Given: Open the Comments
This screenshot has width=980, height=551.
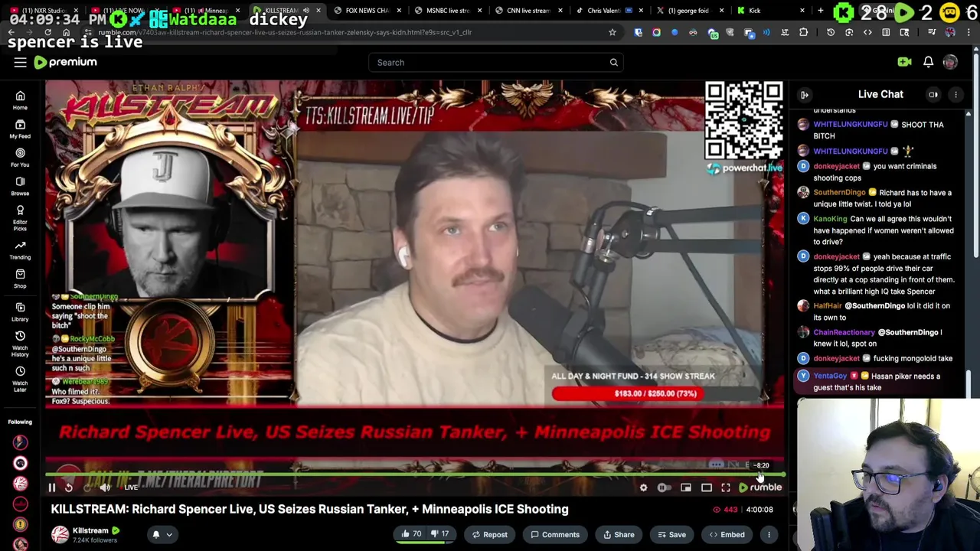Looking at the screenshot, I should point(555,535).
